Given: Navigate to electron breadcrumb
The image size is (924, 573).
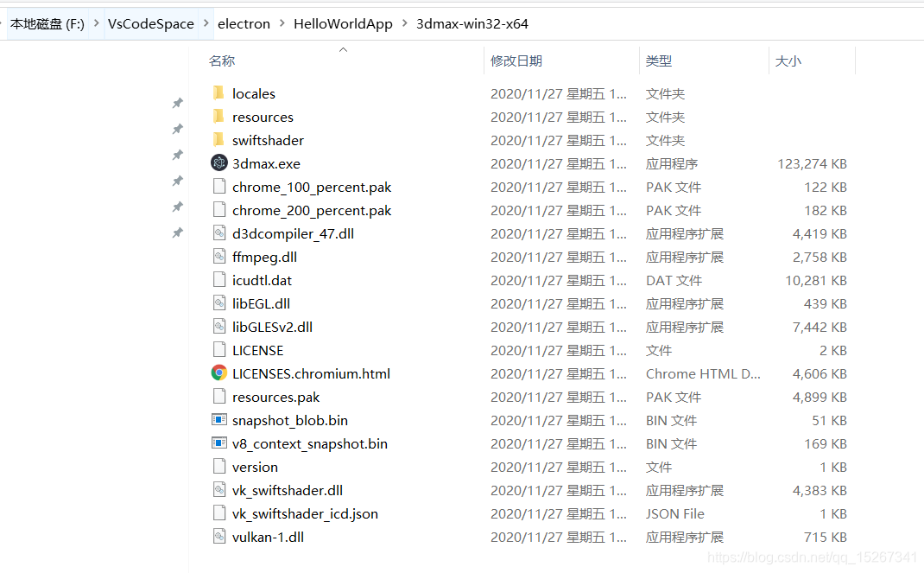Looking at the screenshot, I should point(244,24).
